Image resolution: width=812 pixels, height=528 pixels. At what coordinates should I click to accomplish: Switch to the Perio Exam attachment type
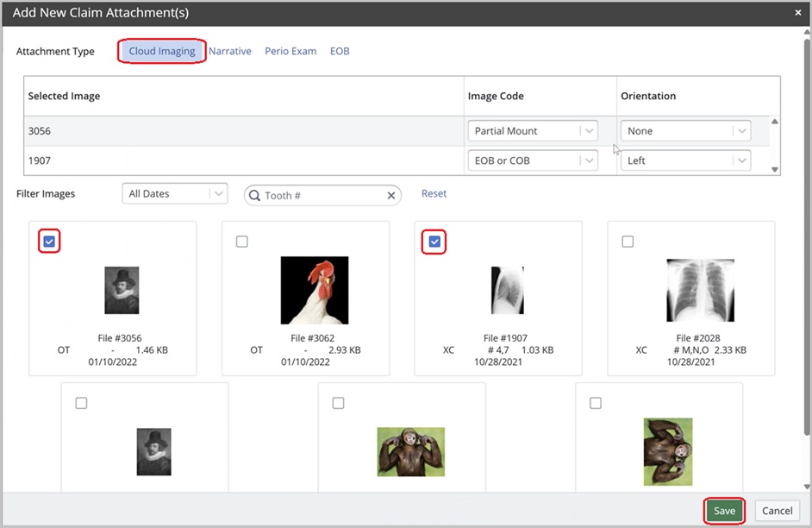click(x=290, y=51)
